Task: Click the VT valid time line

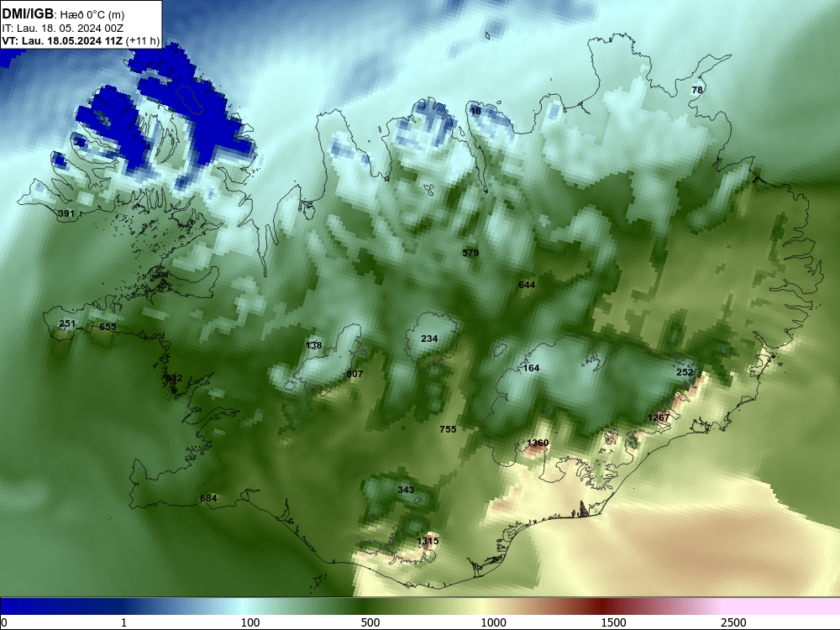Action: 81,40
